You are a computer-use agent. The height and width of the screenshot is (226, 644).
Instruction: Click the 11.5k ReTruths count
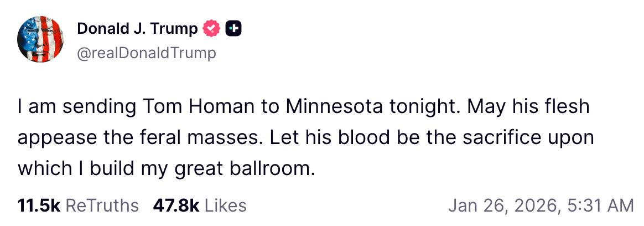coord(38,206)
